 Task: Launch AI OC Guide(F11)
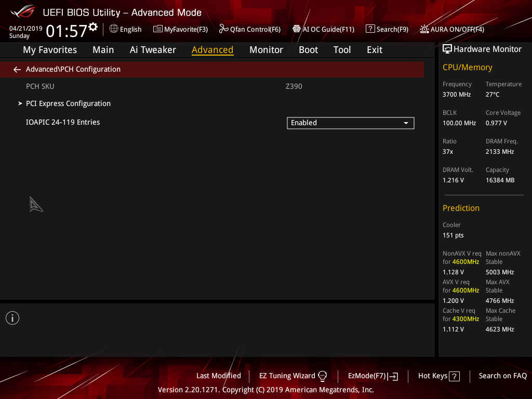click(323, 29)
